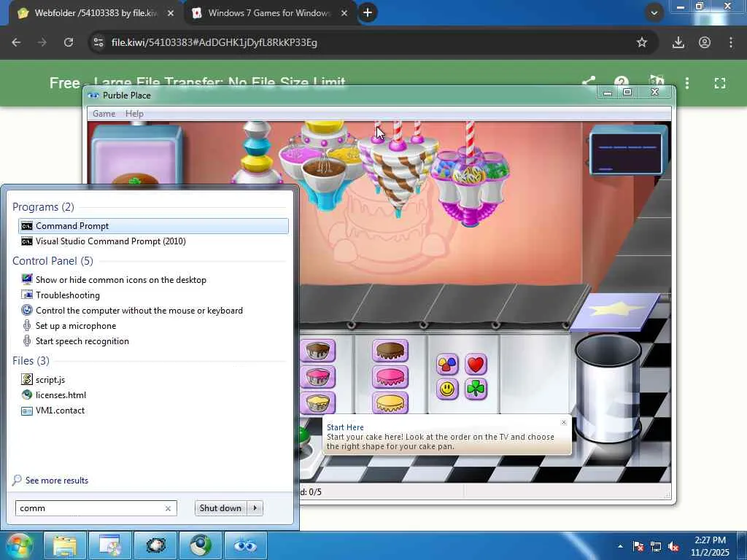Screen dimensions: 747x560
Task: Select the pink cake pan shape
Action: tap(318, 377)
